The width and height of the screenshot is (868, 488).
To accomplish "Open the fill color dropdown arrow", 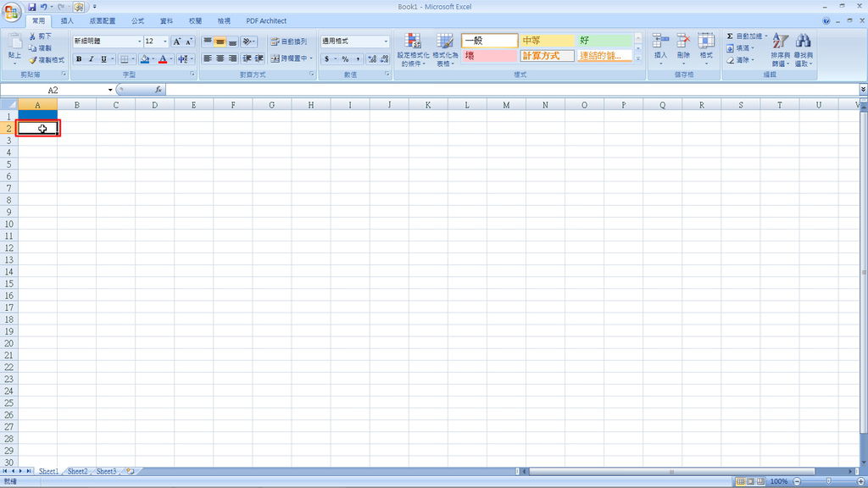I will pos(153,58).
